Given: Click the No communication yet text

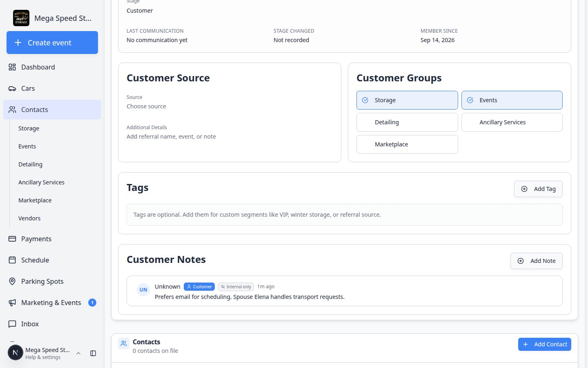Looking at the screenshot, I should pos(157,40).
